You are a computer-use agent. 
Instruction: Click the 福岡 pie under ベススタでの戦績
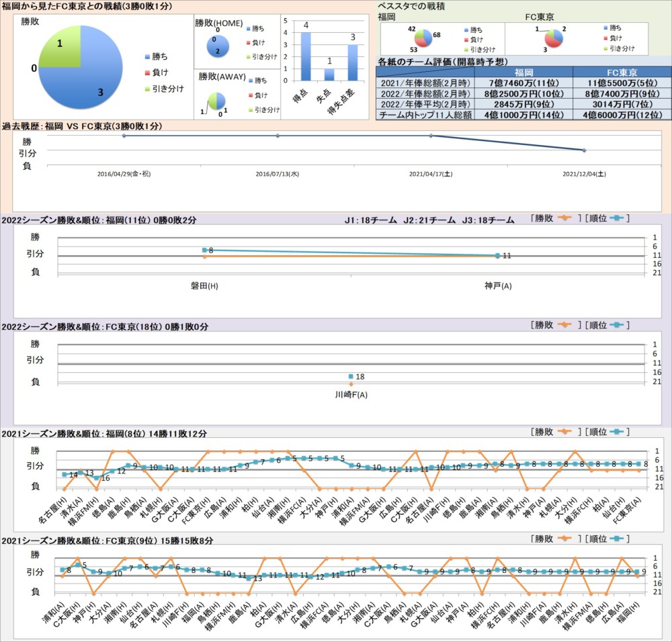423,38
